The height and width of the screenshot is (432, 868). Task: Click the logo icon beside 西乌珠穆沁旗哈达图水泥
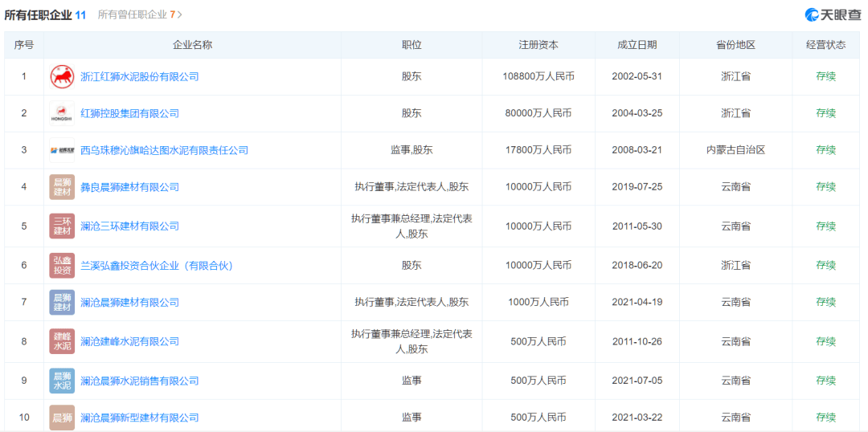62,150
